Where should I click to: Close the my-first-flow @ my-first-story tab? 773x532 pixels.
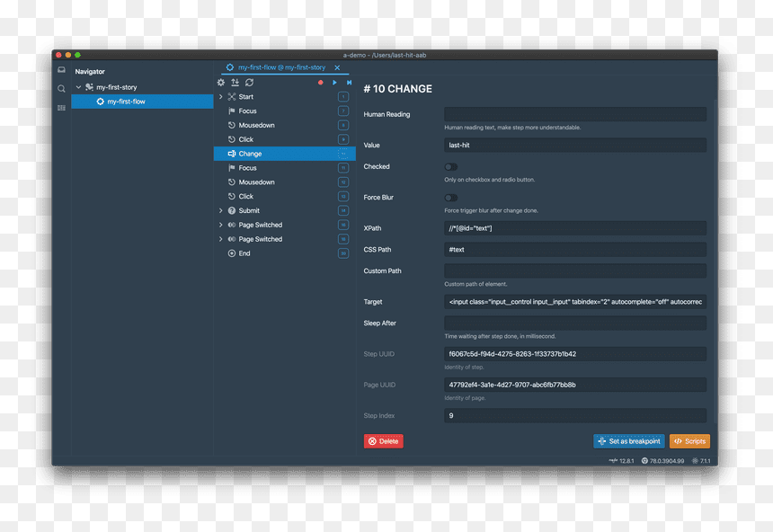[337, 67]
